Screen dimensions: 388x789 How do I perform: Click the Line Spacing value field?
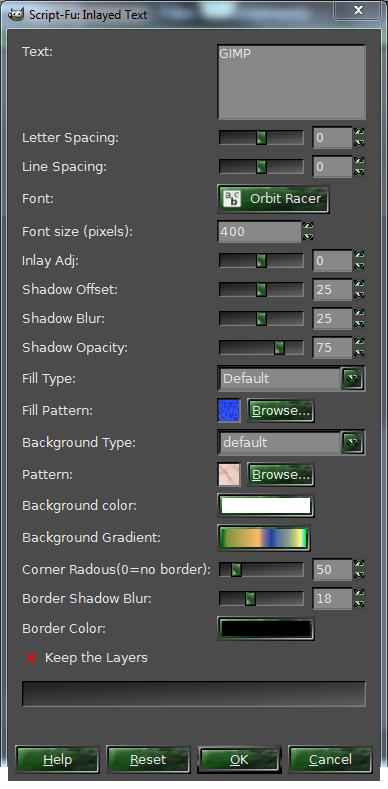tap(332, 167)
